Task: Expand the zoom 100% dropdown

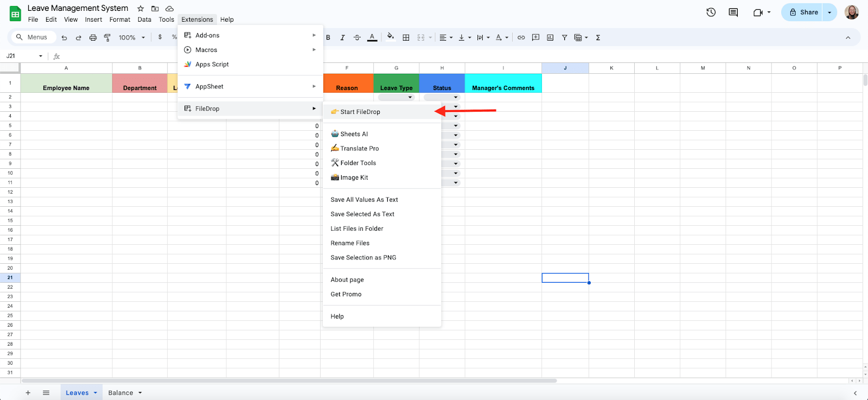Action: coord(132,37)
